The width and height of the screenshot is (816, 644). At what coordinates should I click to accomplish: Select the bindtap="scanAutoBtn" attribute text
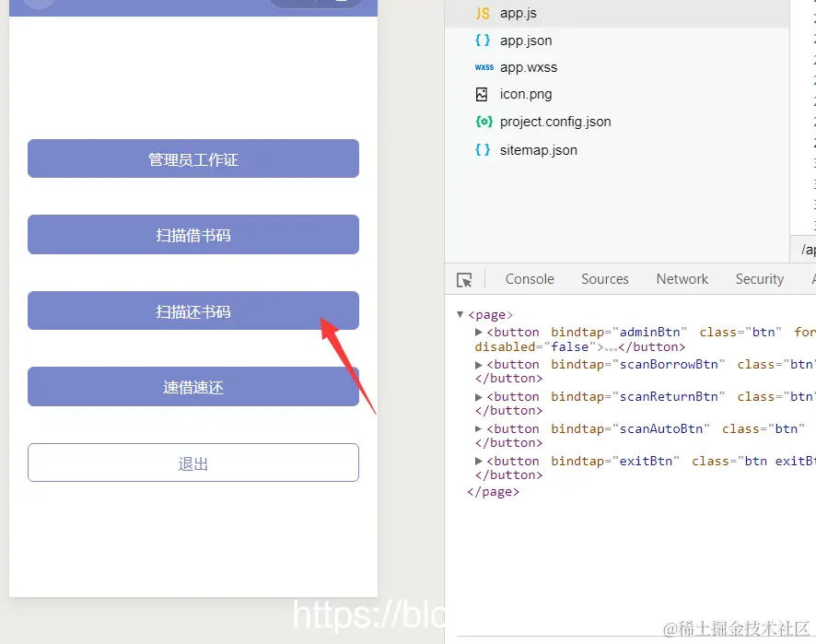pos(630,429)
